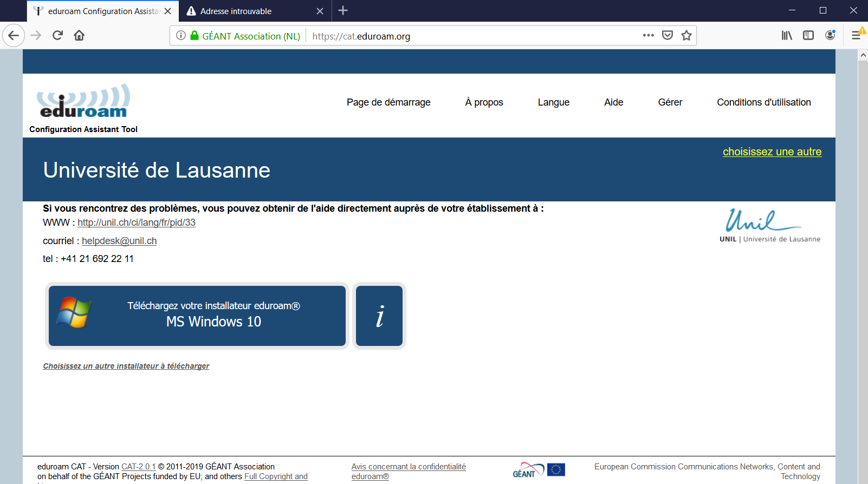Follow the 'choisissez une autre' link
868x484 pixels.
(772, 152)
